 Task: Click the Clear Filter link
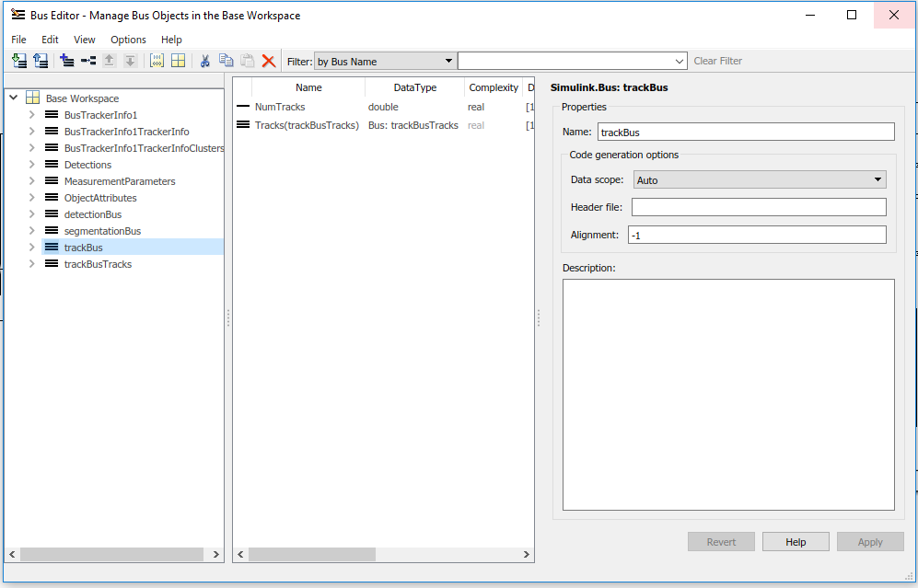[717, 61]
